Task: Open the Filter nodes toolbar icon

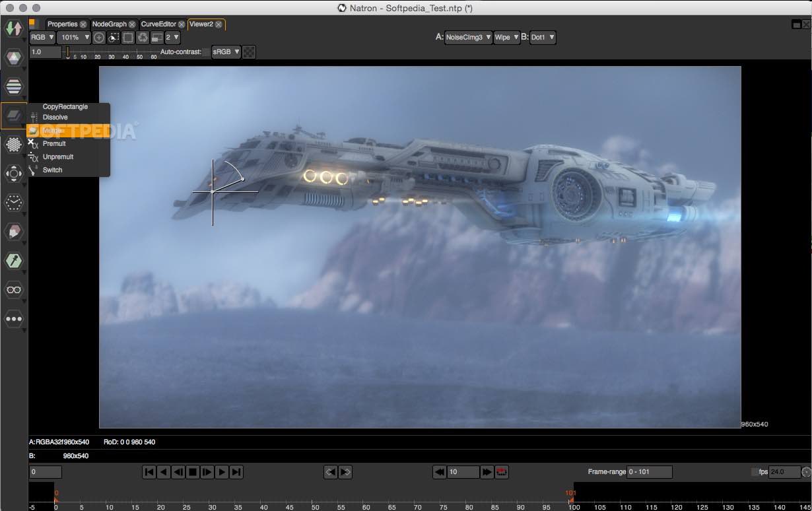Action: [14, 145]
